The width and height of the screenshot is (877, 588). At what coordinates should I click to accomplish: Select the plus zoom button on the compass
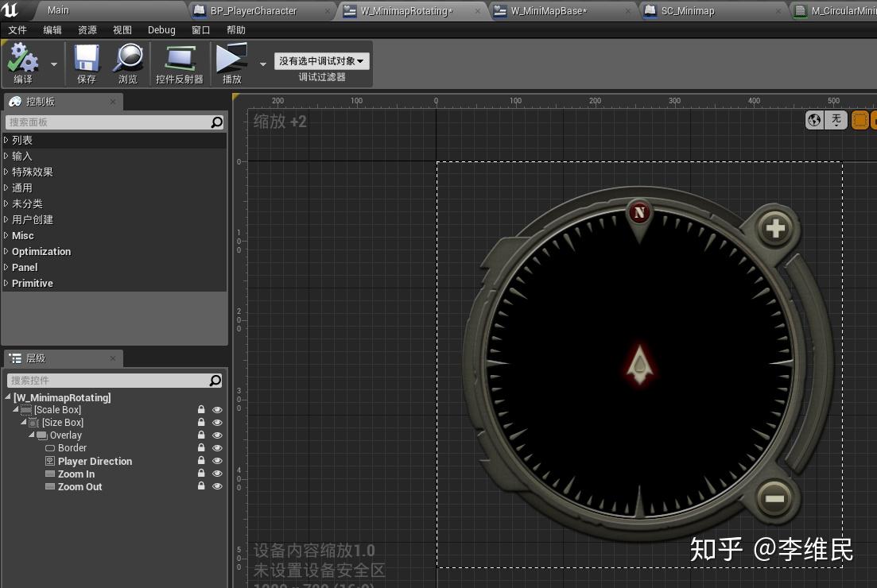pos(774,227)
